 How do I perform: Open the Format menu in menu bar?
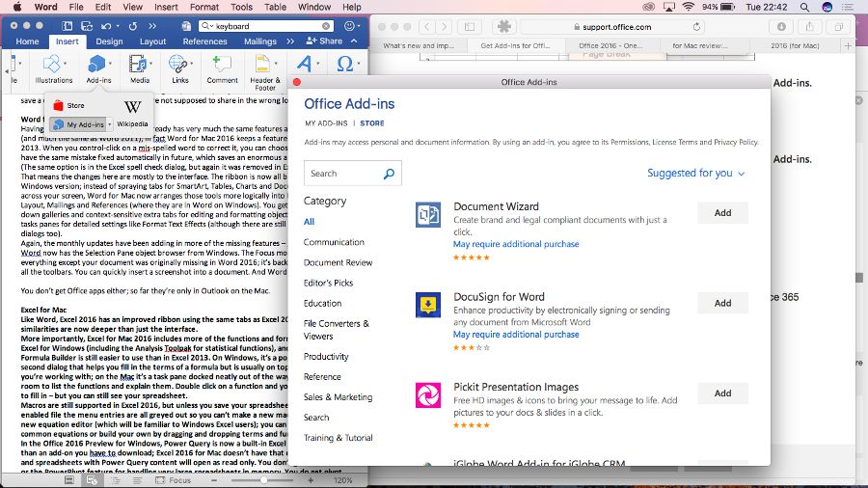[204, 7]
